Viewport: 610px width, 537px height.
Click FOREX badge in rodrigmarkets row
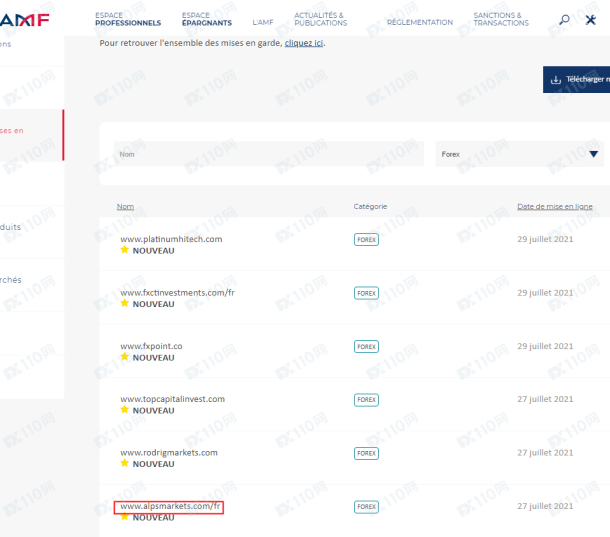366,453
